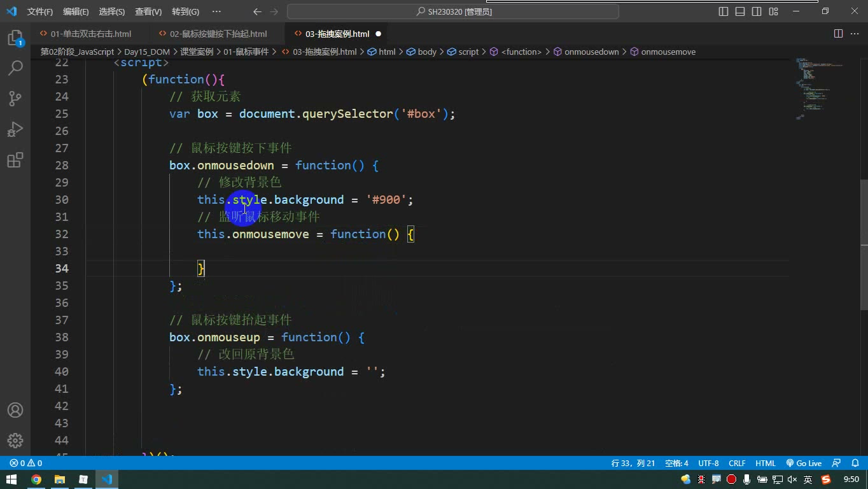The height and width of the screenshot is (489, 868).
Task: Click the errors and warnings indicator
Action: click(26, 463)
